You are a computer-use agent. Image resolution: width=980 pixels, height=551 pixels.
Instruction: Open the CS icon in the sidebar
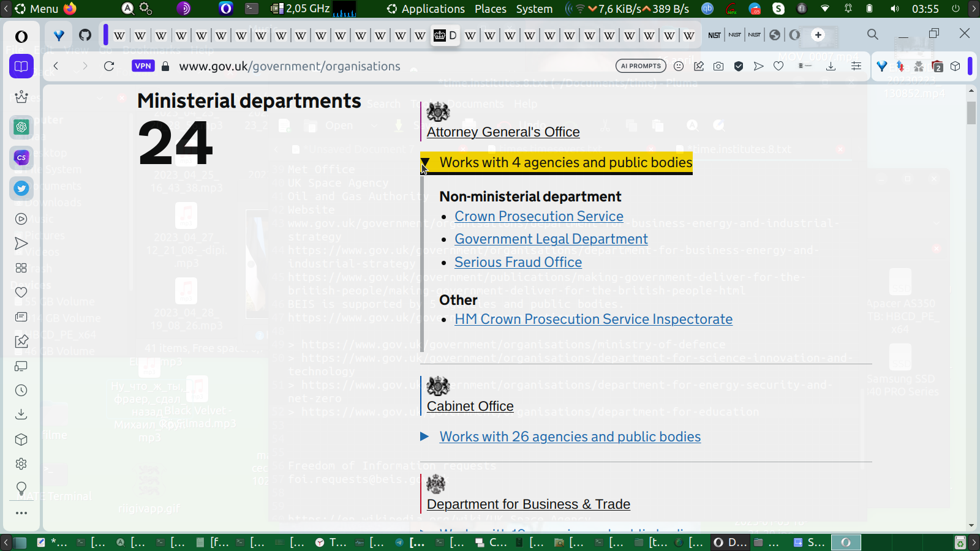21,157
